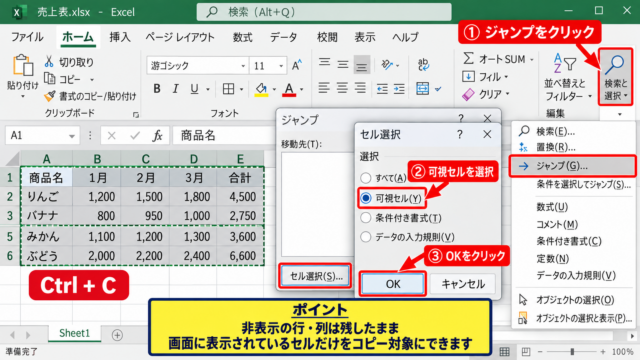Expand the Name Box dropdown arrow
This screenshot has height=360, width=640.
coord(71,136)
